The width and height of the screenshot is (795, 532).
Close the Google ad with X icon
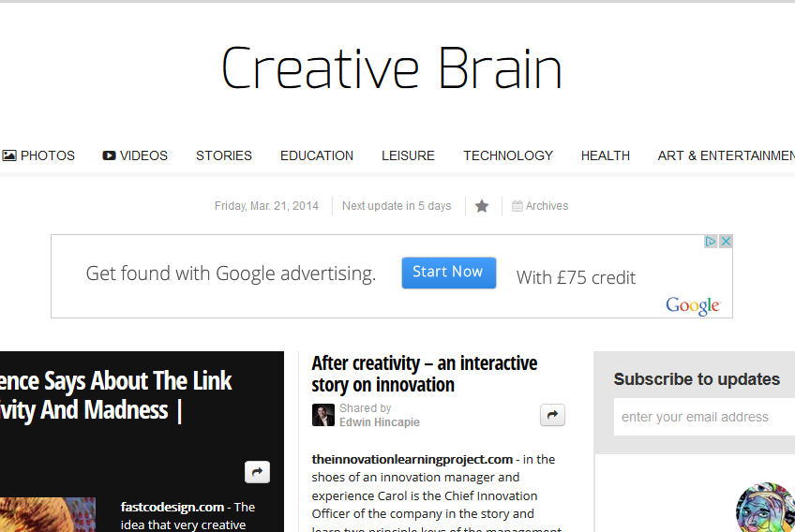tap(726, 242)
